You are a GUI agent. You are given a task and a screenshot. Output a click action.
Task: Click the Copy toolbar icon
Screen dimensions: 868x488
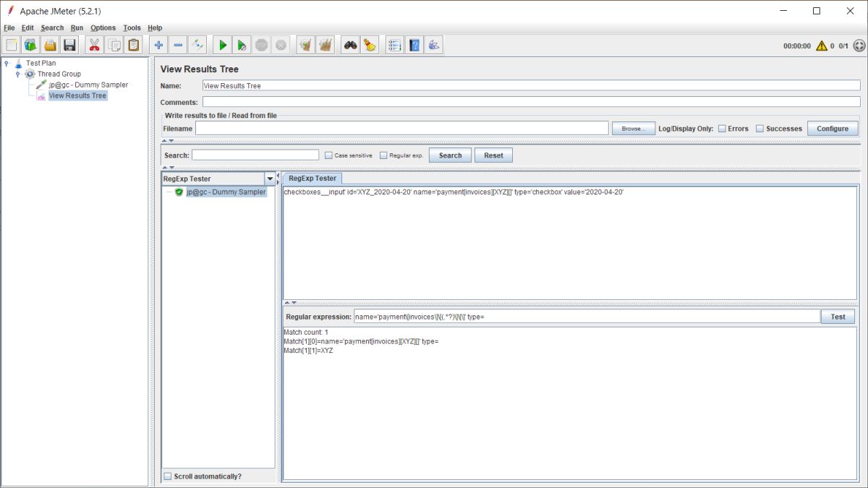pos(114,46)
